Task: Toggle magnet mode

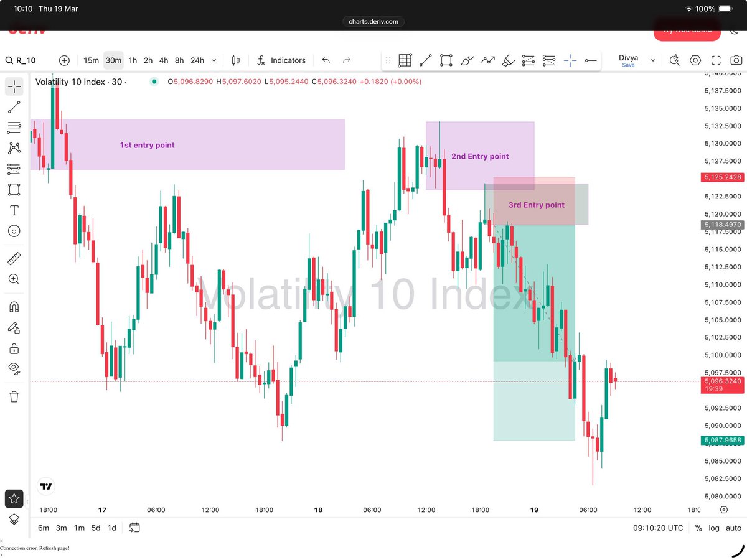Action: [x=14, y=307]
